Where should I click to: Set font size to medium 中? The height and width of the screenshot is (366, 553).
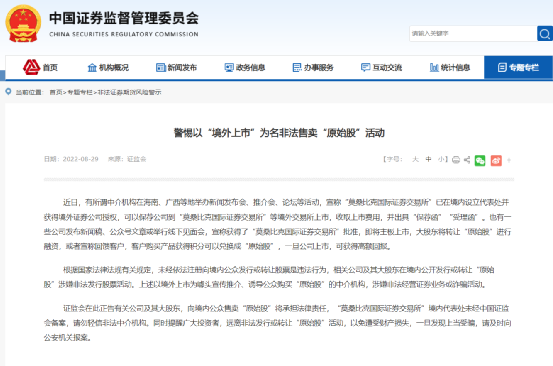point(428,159)
